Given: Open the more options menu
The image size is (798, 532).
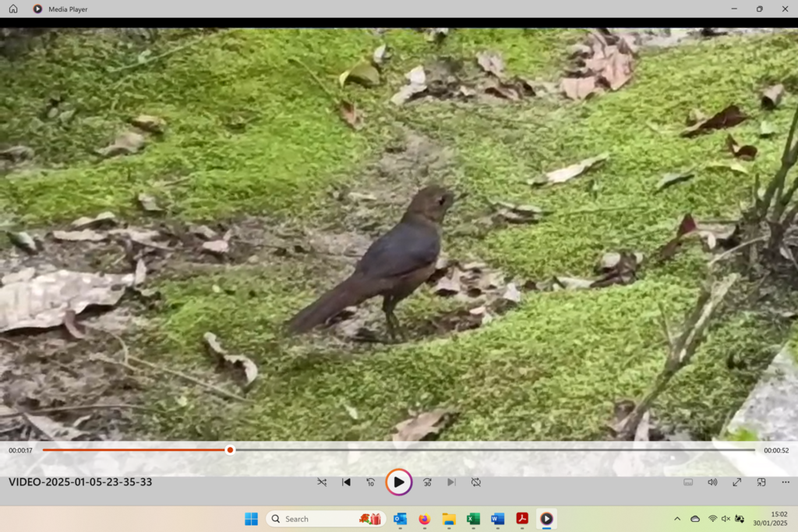Looking at the screenshot, I should 785,482.
